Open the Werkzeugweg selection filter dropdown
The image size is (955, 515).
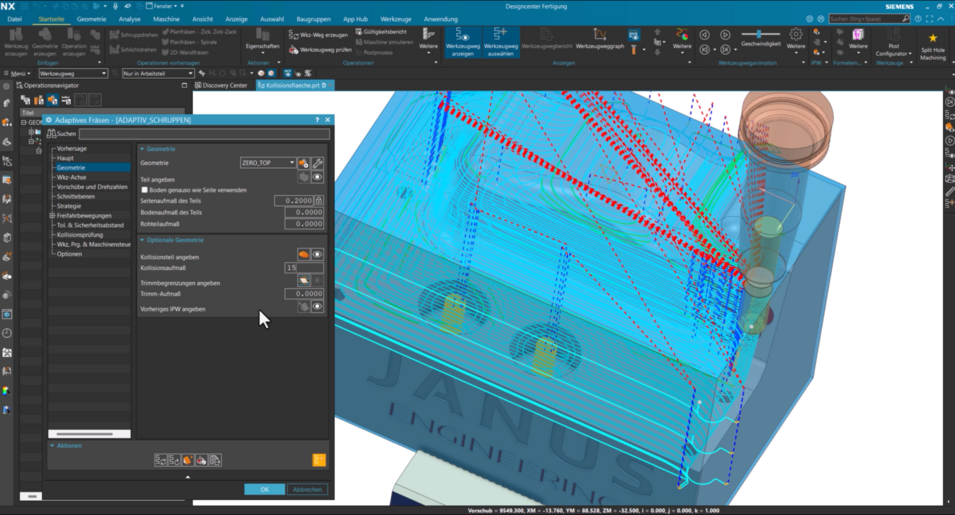[x=73, y=73]
